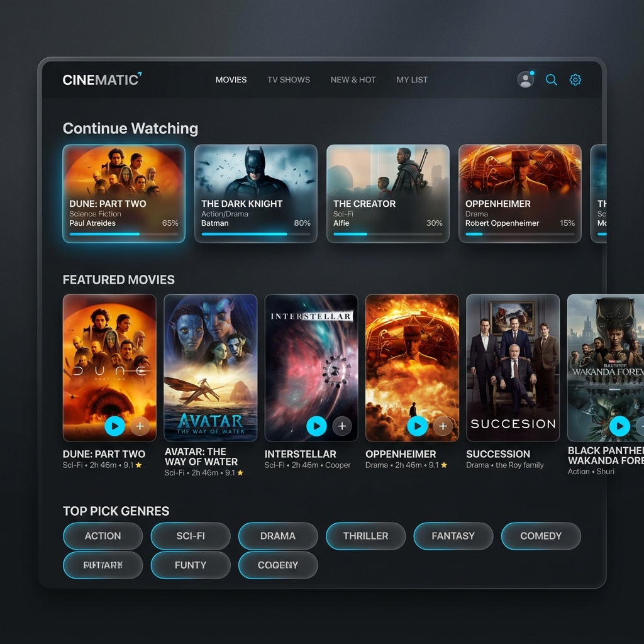The width and height of the screenshot is (644, 644).
Task: Add Interstellar to list with plus icon
Action: (342, 426)
